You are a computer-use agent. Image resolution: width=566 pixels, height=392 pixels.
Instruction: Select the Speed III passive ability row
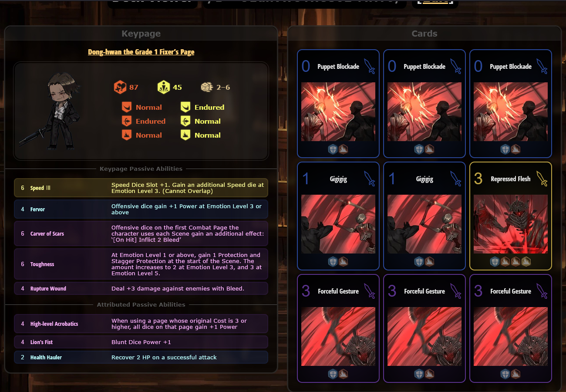point(141,188)
